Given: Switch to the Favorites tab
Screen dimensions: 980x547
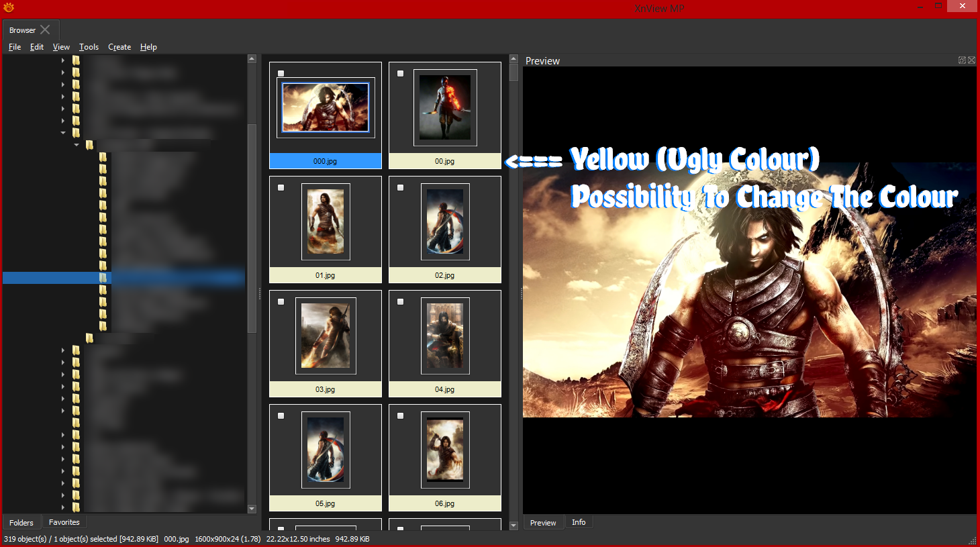Looking at the screenshot, I should (x=64, y=522).
